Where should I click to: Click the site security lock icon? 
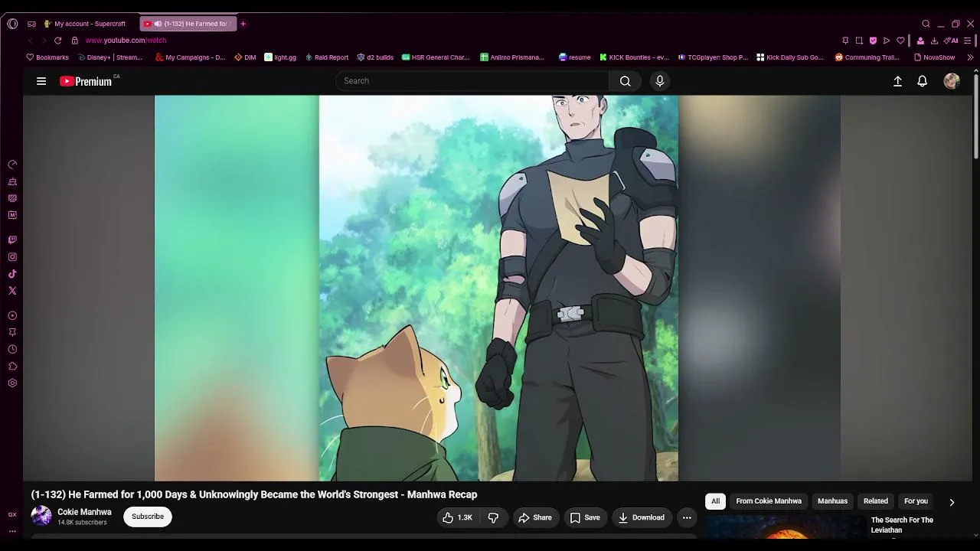click(74, 41)
